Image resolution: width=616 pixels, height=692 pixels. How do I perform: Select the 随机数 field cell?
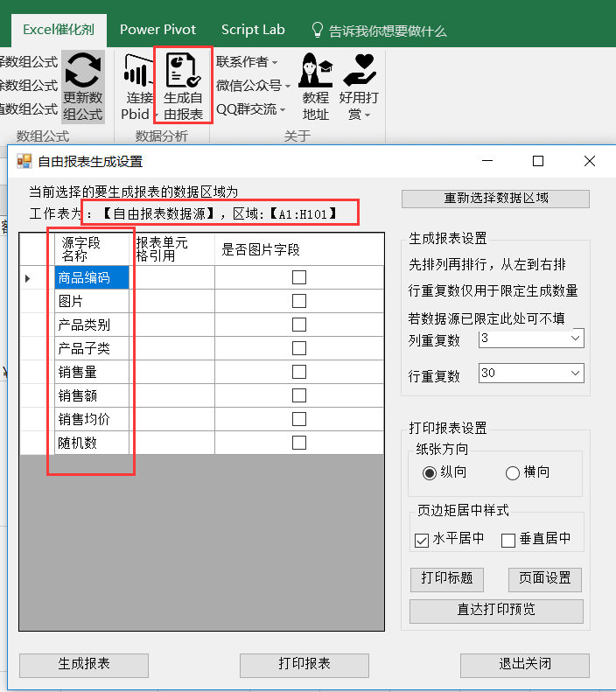click(x=92, y=443)
